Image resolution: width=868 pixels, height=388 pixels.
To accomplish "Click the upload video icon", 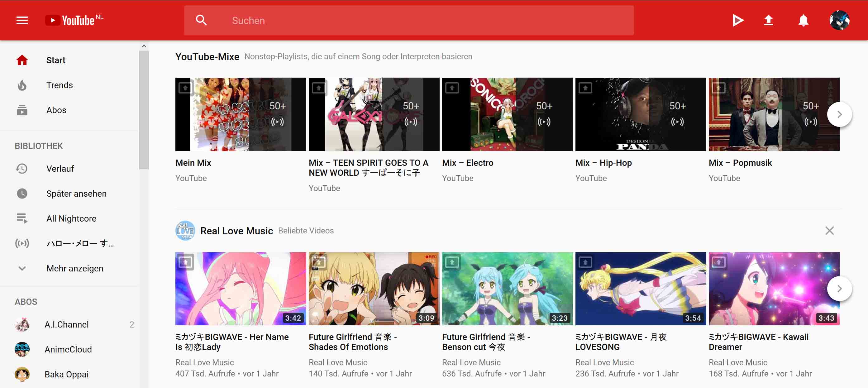I will click(x=768, y=20).
